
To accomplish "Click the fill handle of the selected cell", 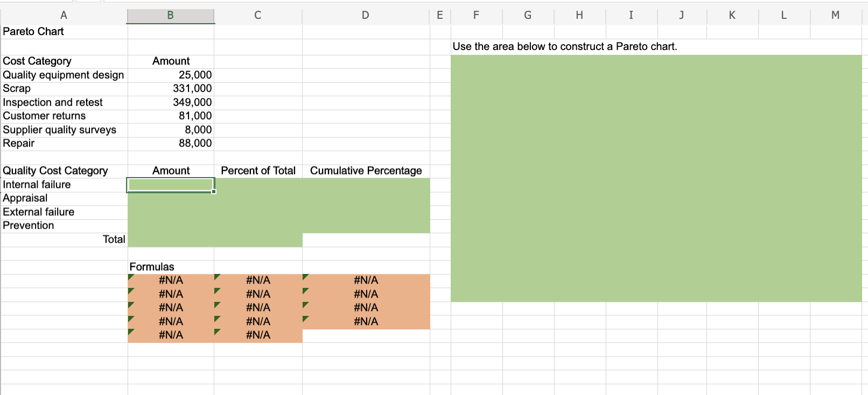I will [214, 192].
